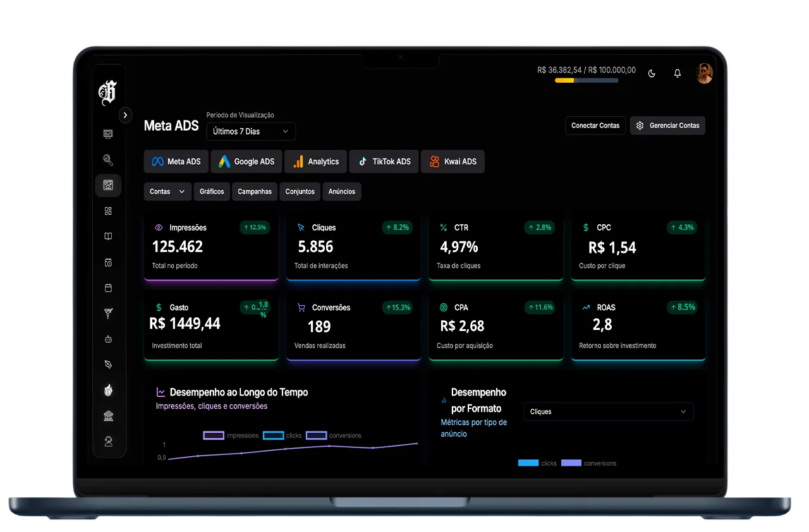
Task: Select the Campanhas tab
Action: click(254, 191)
